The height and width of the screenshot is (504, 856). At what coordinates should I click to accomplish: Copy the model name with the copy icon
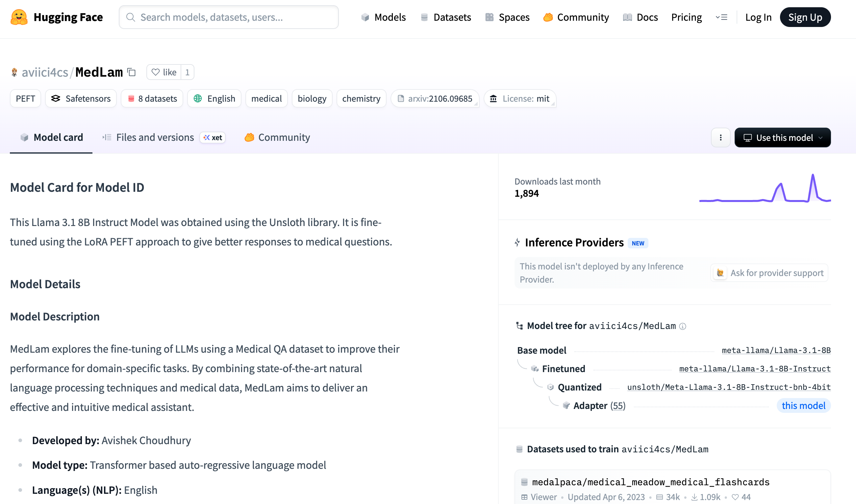tap(132, 72)
